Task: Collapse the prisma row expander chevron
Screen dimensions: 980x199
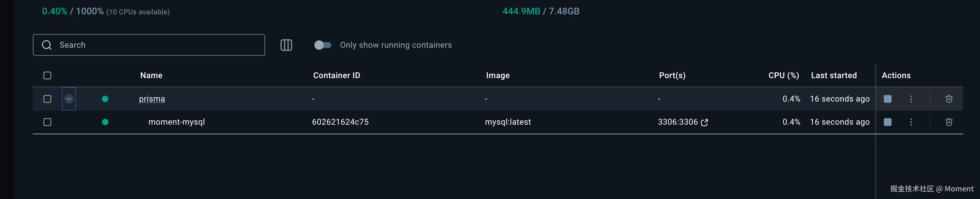Action: coord(69,99)
